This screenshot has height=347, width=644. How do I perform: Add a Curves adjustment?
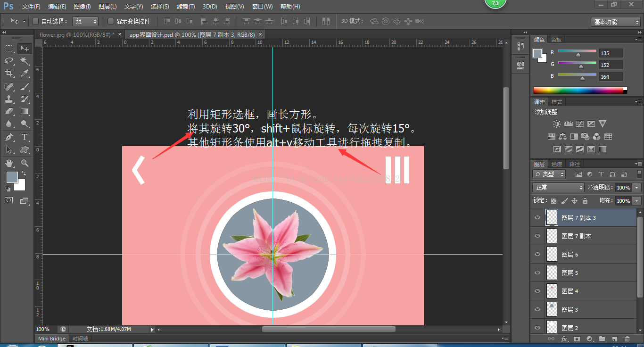(x=579, y=124)
